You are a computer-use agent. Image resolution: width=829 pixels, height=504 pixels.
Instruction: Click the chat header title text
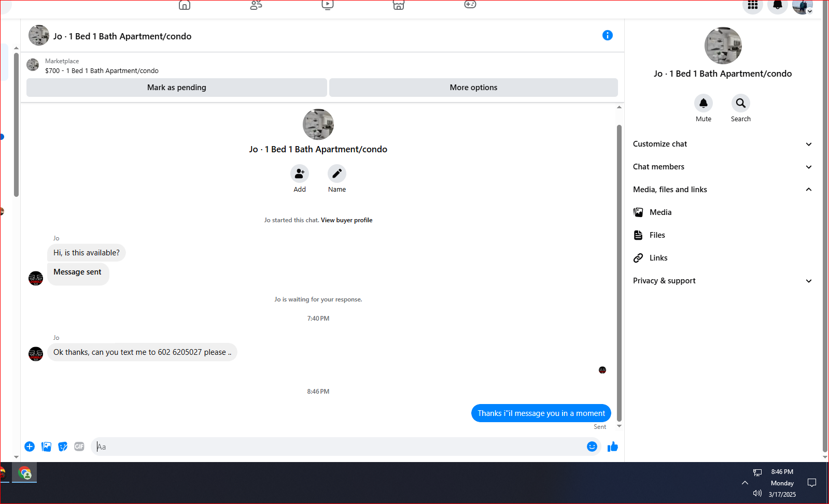[122, 36]
